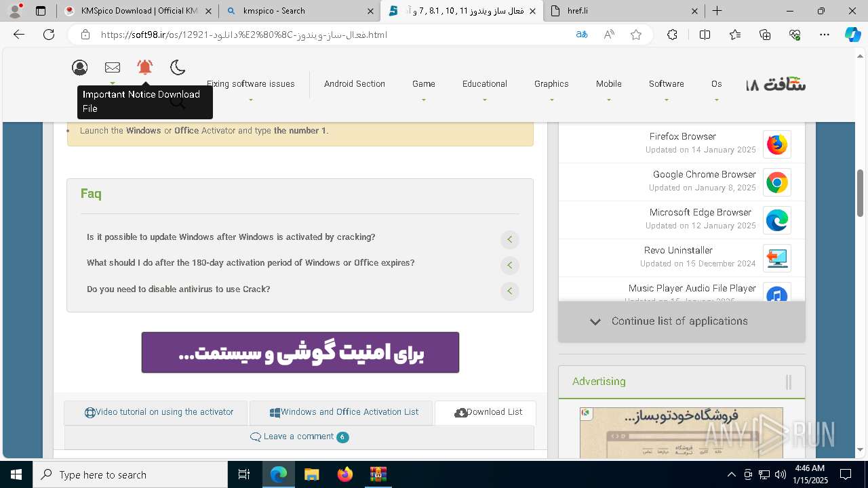Toggle split screen view icon
This screenshot has width=868, height=488.
(705, 35)
